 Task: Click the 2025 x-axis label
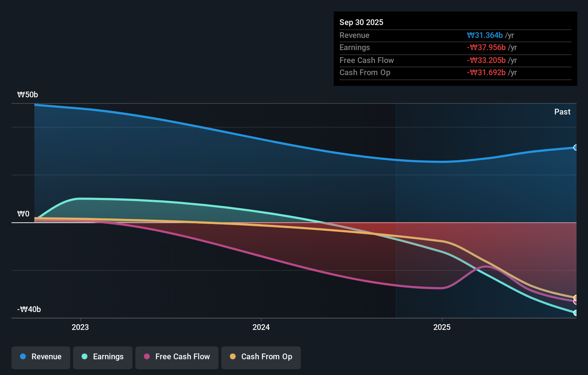(442, 327)
